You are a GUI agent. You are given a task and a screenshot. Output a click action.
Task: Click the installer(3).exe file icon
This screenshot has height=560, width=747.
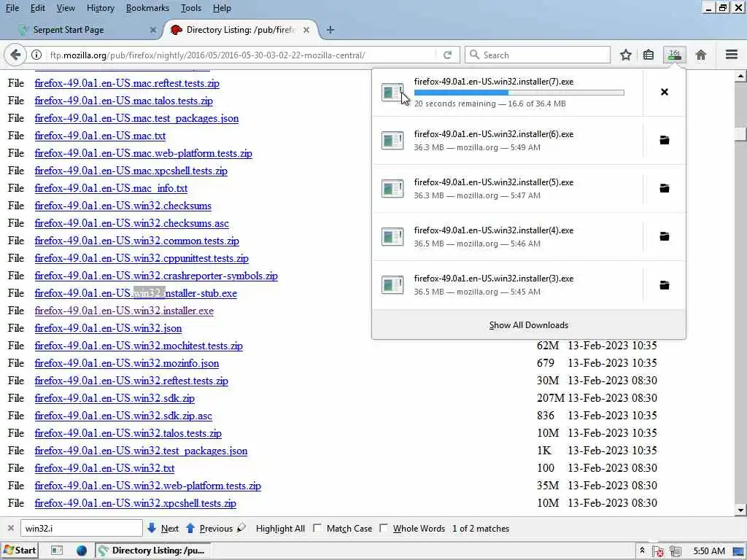pyautogui.click(x=392, y=285)
